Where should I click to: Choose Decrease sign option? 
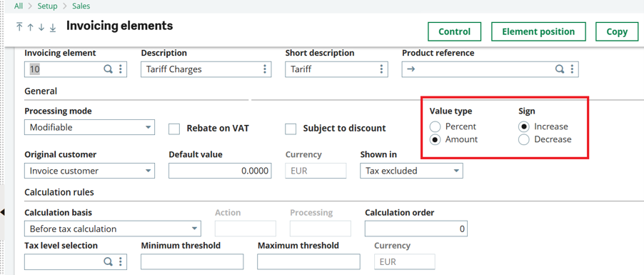[523, 140]
